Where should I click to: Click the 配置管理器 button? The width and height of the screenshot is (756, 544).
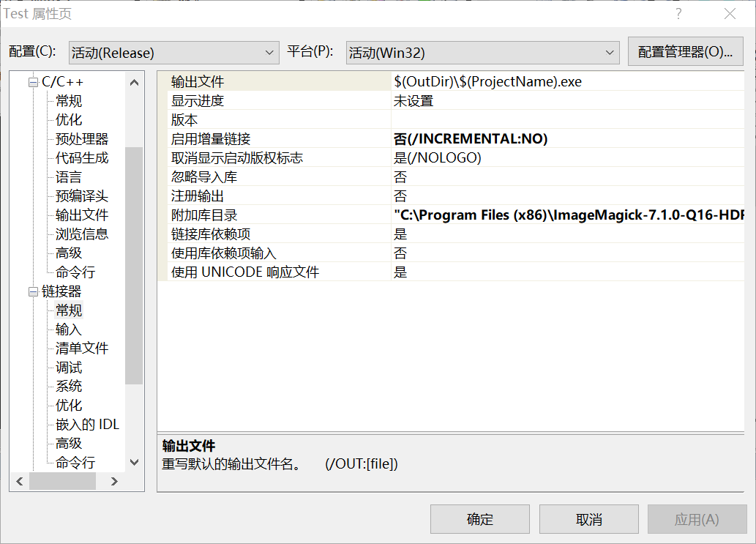685,52
